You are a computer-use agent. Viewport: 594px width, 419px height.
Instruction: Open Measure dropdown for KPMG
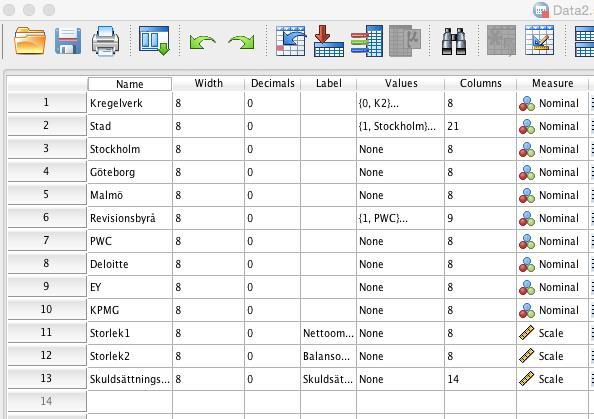point(552,310)
